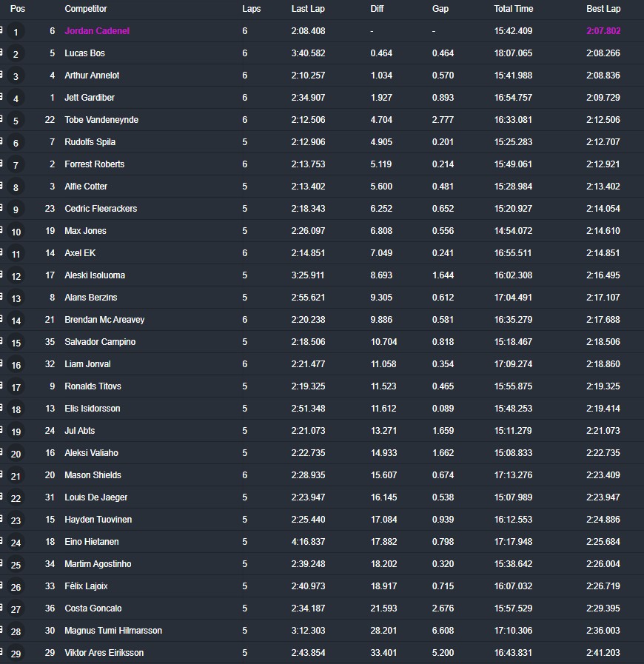Expand row details for Costa Goncalo
Viewport: 644px width, 664px height.
[1, 607]
